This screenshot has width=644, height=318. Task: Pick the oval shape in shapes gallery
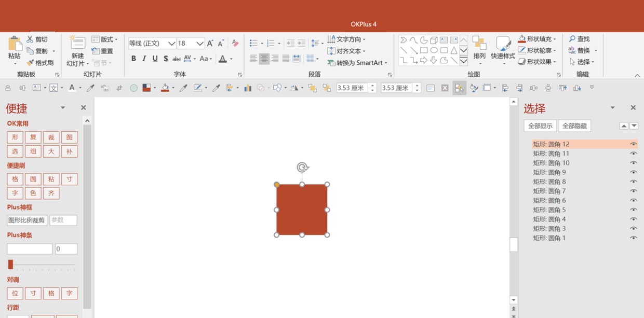tap(434, 50)
